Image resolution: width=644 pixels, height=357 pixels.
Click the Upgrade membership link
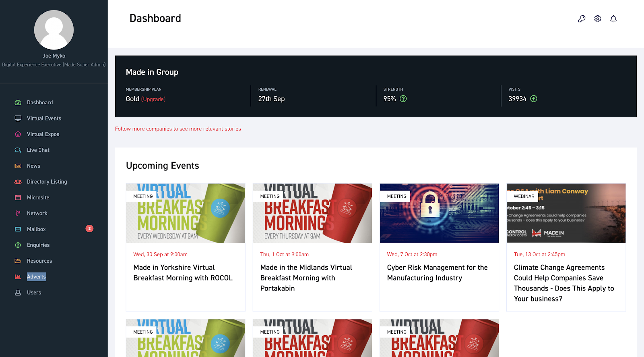(153, 99)
